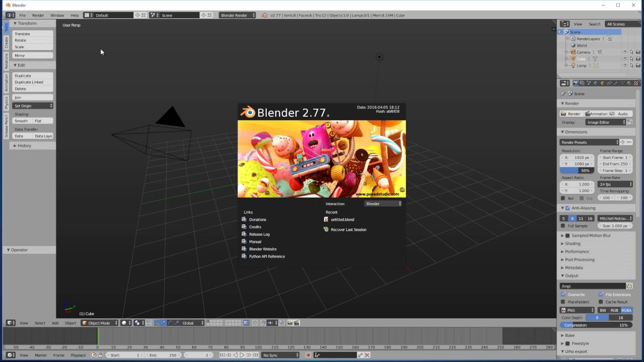Toggle File Extensions checkbox
The width and height of the screenshot is (644, 362).
pyautogui.click(x=601, y=294)
